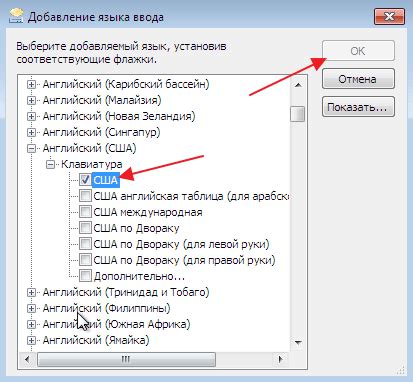Click the Отмена button
Screen dimensions: 413x382
click(x=358, y=79)
